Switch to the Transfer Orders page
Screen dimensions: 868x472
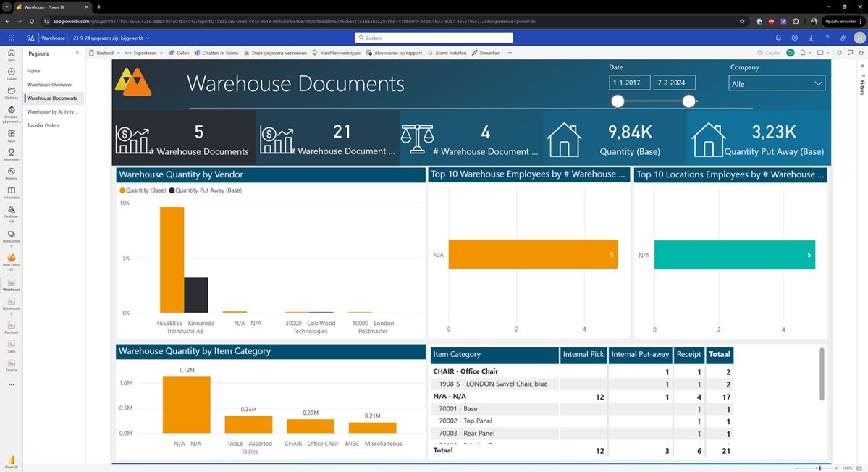click(x=43, y=125)
